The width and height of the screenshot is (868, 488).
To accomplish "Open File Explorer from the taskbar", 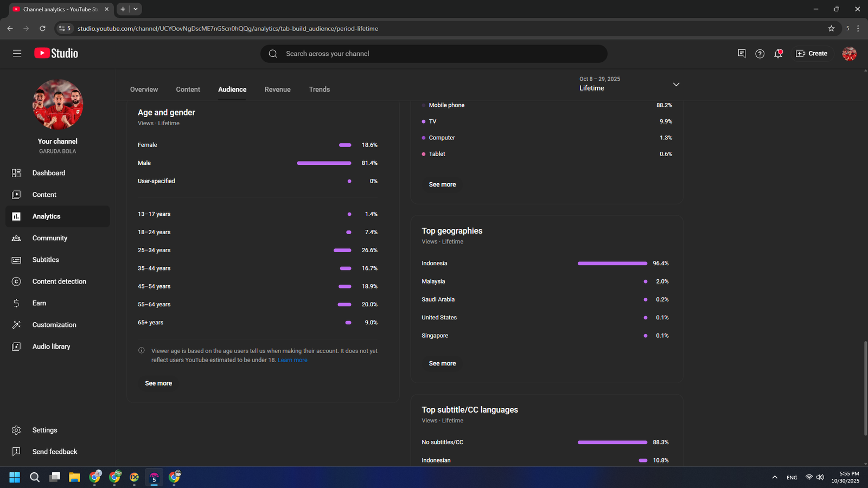I will pyautogui.click(x=74, y=477).
